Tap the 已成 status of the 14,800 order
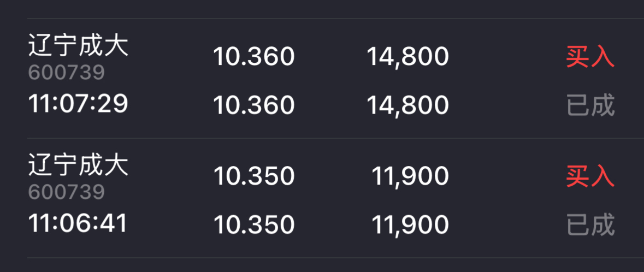 tap(590, 105)
